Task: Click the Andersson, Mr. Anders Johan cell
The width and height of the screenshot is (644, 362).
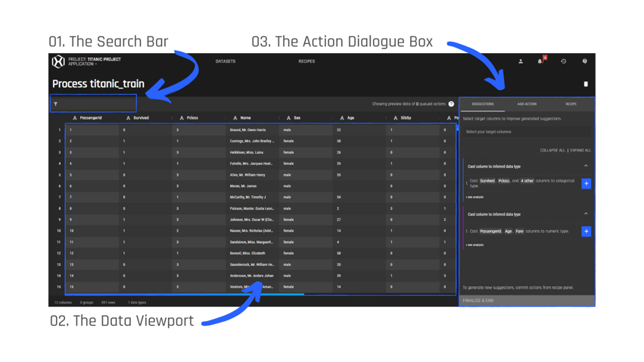Action: (x=252, y=276)
